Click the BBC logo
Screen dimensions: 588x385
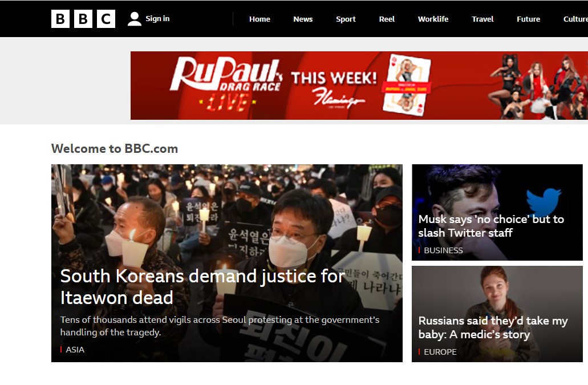(x=83, y=19)
